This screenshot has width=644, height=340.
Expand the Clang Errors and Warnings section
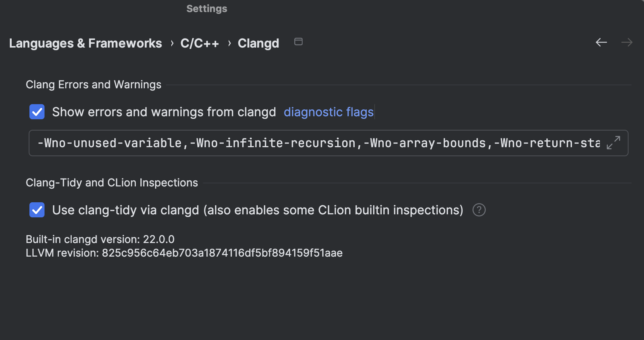pyautogui.click(x=93, y=85)
